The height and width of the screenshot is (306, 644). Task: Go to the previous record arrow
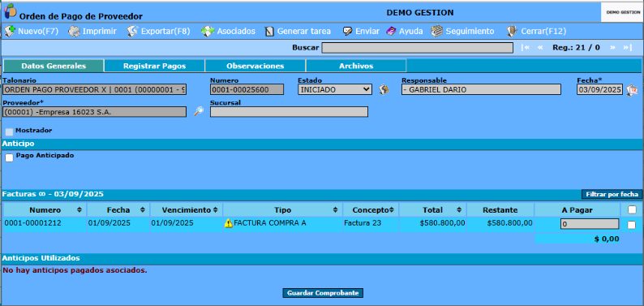[540, 47]
